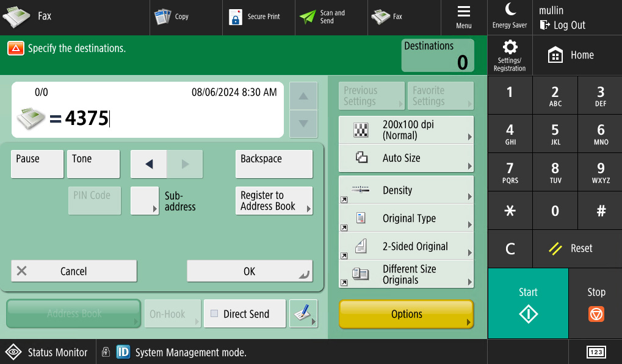Tap numeric key 3 DEF
The height and width of the screenshot is (364, 622).
(x=600, y=95)
